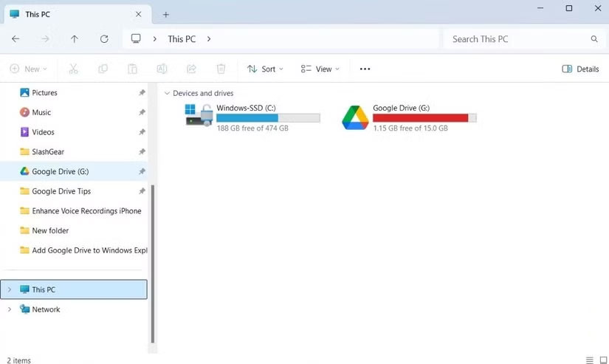Select This PC in navigation pane
The image size is (609, 364).
tap(74, 289)
